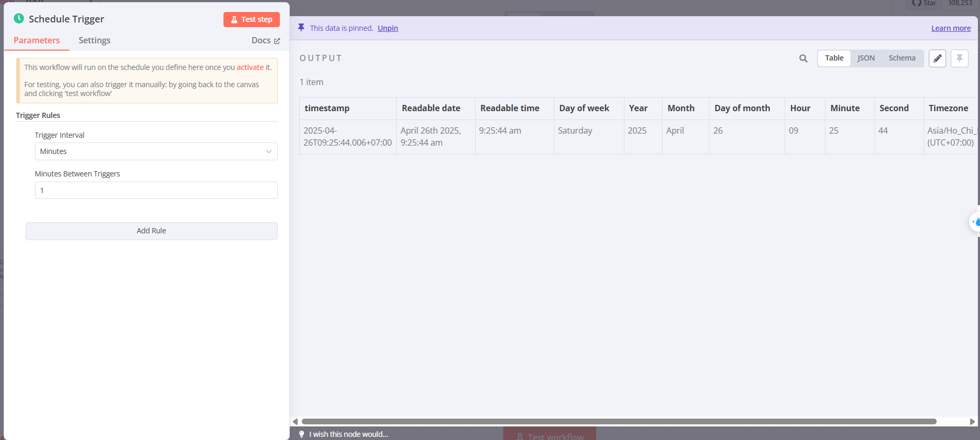Select the JSON view tab
980x440 pixels.
tap(866, 58)
